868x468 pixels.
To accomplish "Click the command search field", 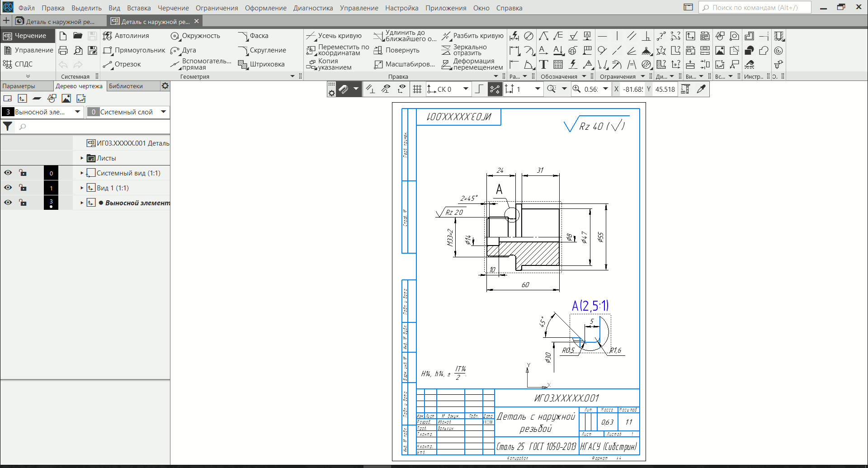I will [x=755, y=8].
